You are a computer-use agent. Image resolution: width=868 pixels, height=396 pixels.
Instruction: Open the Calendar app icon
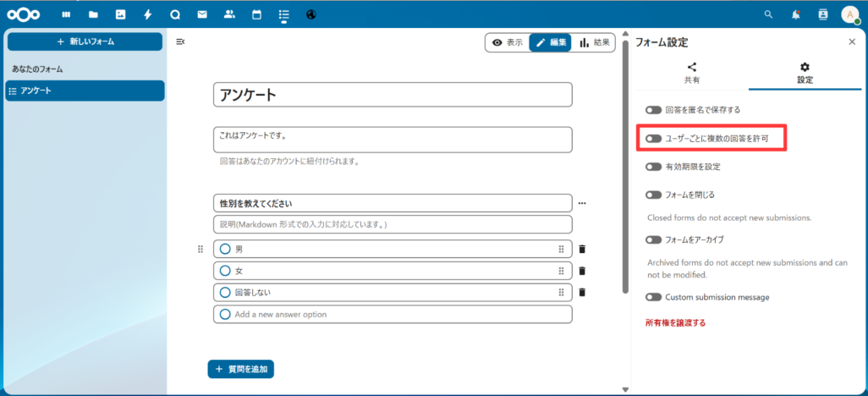tap(255, 14)
